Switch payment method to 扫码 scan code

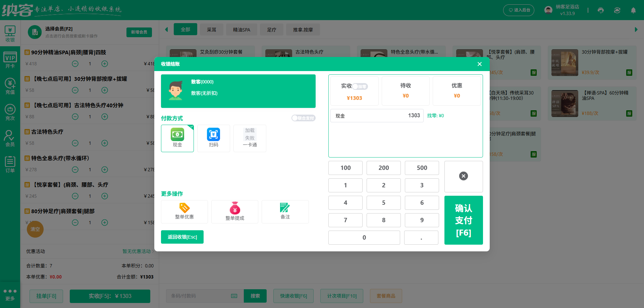(213, 138)
